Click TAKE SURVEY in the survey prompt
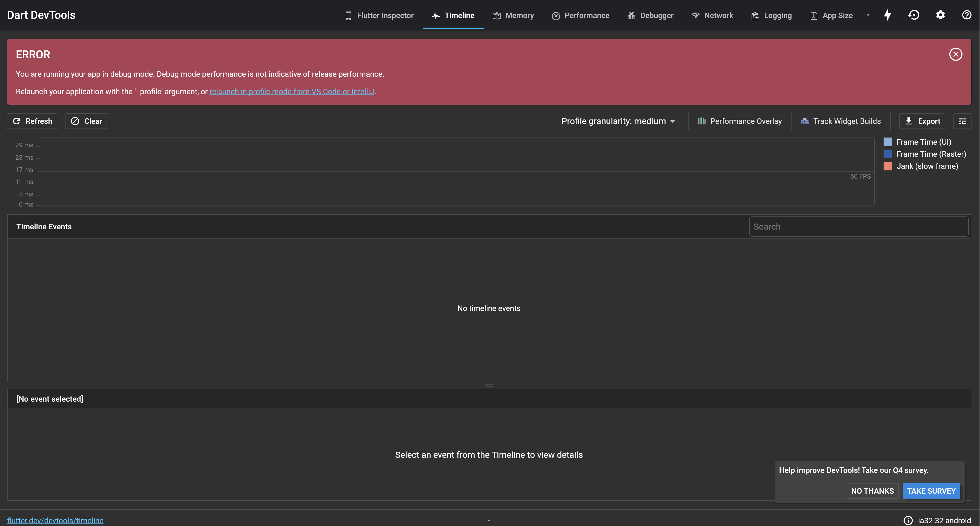Image resolution: width=980 pixels, height=526 pixels. (x=931, y=491)
